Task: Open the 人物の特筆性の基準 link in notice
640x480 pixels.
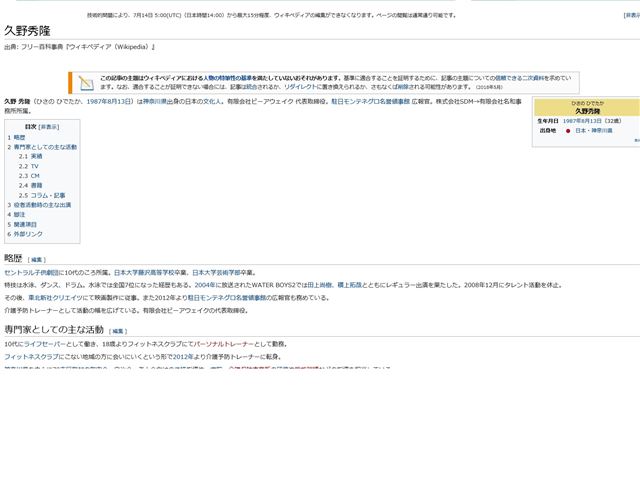Action: click(x=227, y=78)
